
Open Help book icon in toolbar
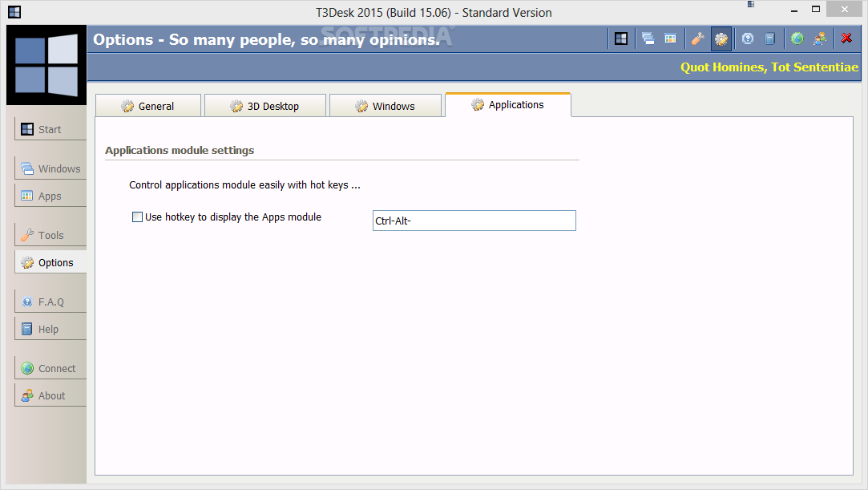770,38
